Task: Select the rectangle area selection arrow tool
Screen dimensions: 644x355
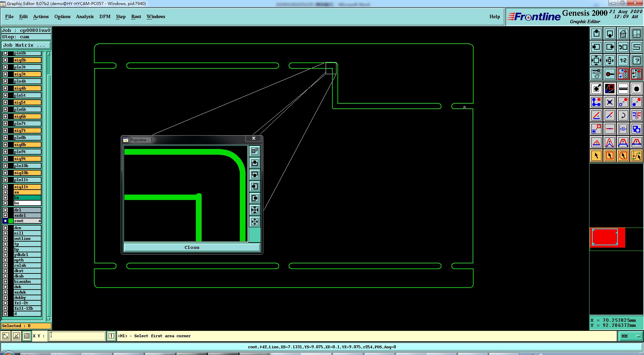Action: (610, 156)
